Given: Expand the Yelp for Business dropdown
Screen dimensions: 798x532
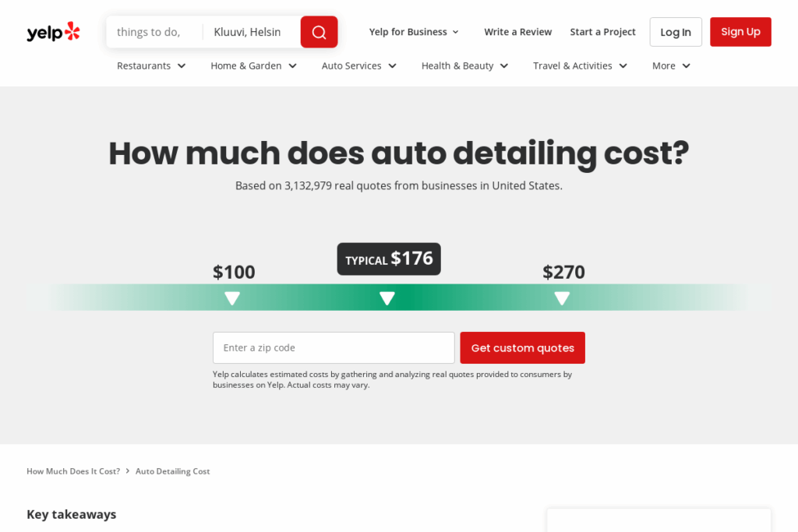Looking at the screenshot, I should [x=414, y=32].
